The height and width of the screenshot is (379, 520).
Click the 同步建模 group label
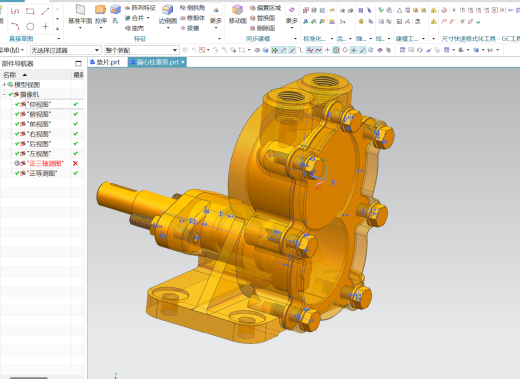(x=258, y=39)
